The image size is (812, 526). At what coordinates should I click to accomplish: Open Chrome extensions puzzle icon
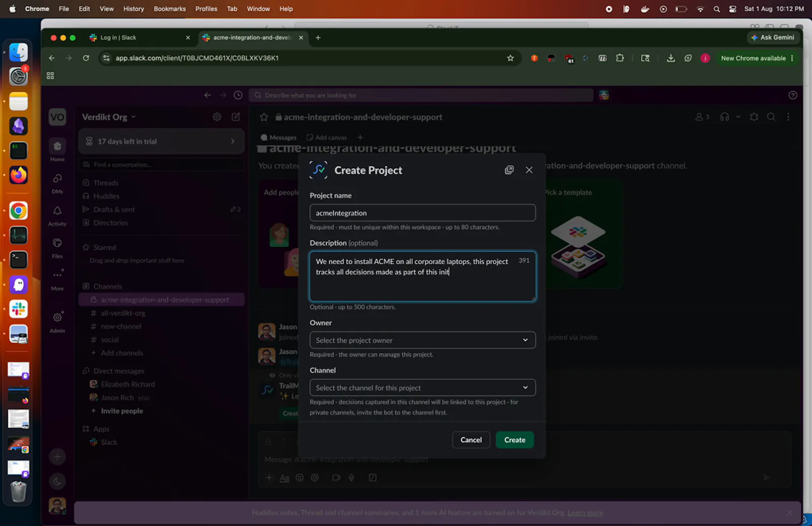point(620,58)
